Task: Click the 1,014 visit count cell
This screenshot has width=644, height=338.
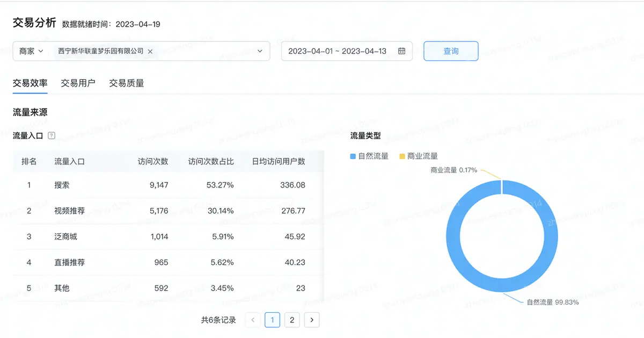Action: (x=159, y=236)
